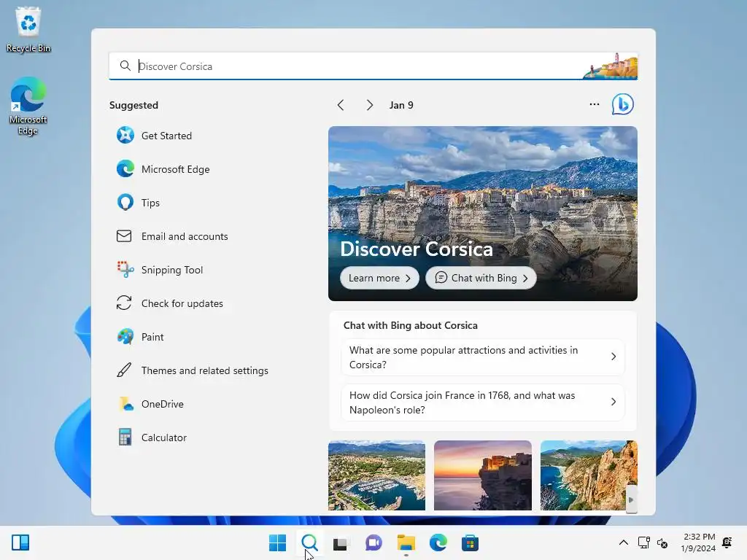Open the Calculator app icon
Screen dimensions: 747x560
[x=125, y=437]
